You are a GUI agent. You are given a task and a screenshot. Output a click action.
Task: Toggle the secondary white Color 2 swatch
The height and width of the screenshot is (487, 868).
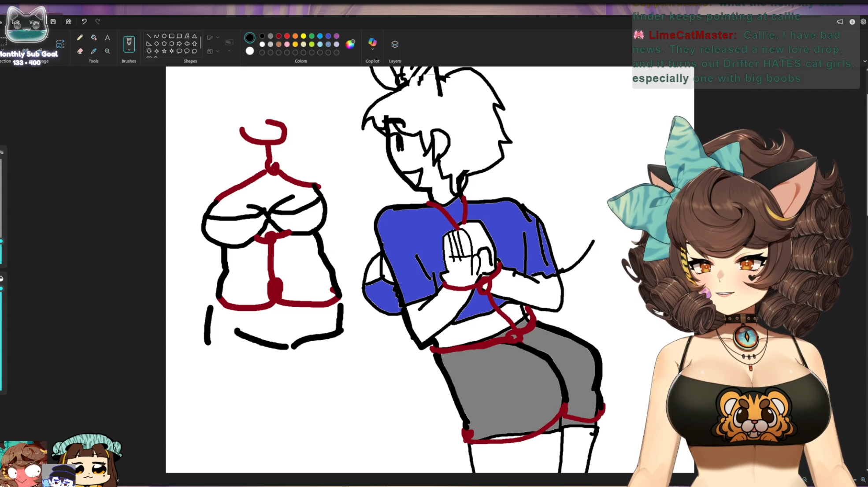(x=250, y=51)
